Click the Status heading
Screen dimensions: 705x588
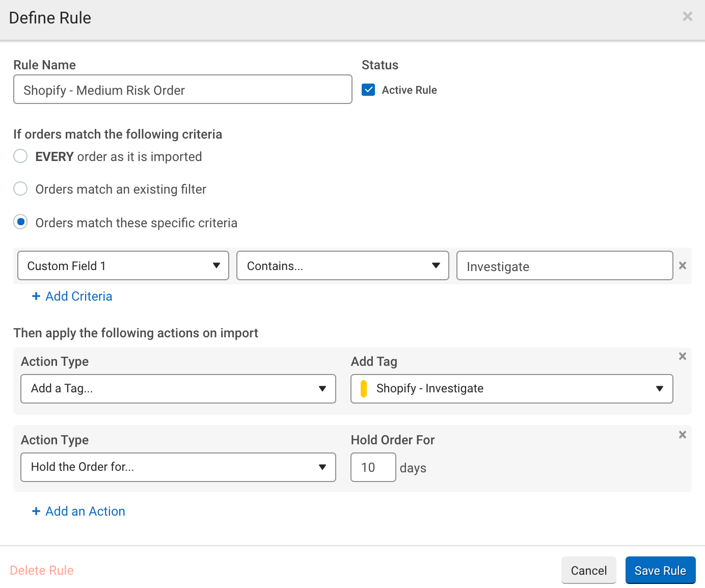pos(380,65)
